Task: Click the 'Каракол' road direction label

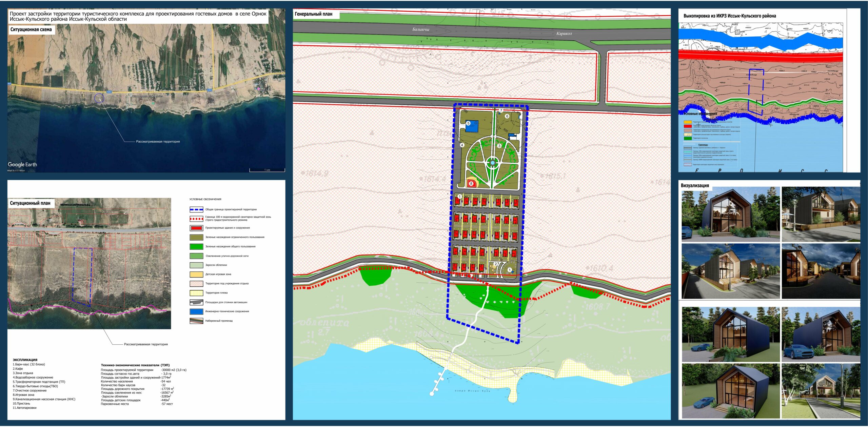Action: pos(564,34)
